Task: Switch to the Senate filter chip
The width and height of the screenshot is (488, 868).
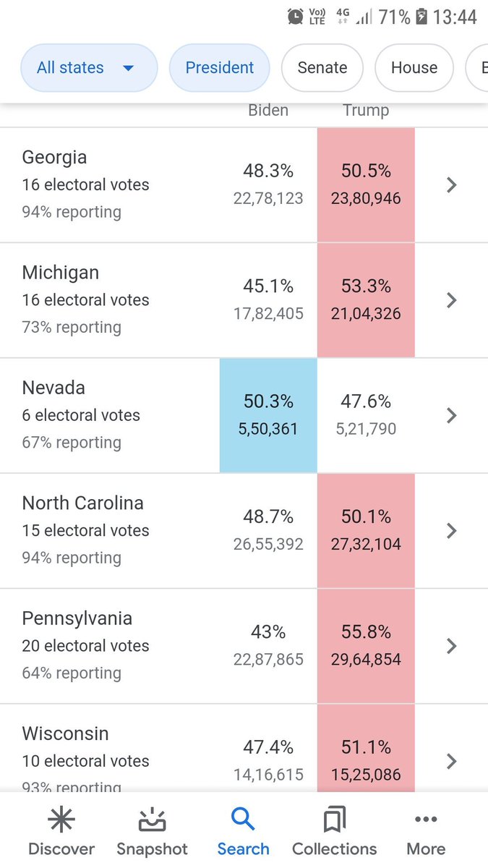Action: tap(322, 68)
